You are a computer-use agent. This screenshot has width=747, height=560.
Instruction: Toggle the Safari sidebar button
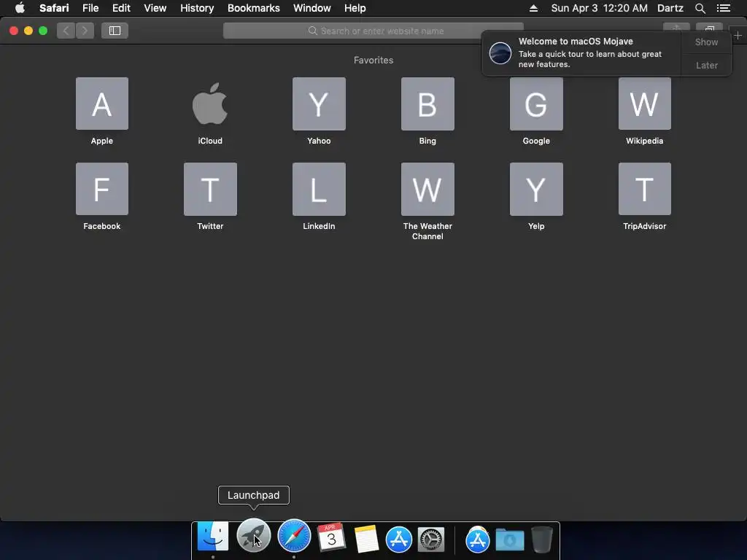point(115,31)
